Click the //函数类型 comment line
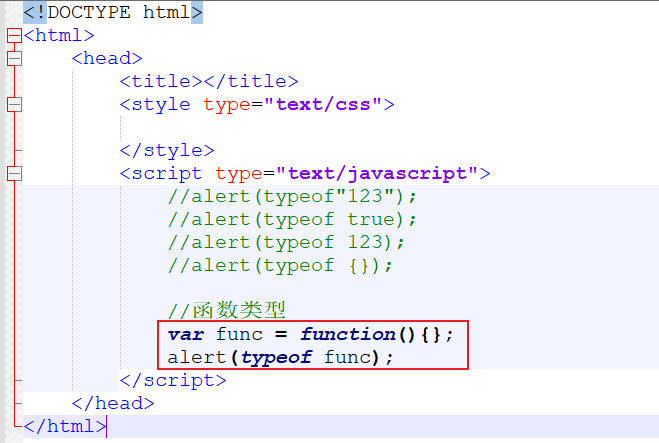This screenshot has height=443, width=659. (x=227, y=310)
